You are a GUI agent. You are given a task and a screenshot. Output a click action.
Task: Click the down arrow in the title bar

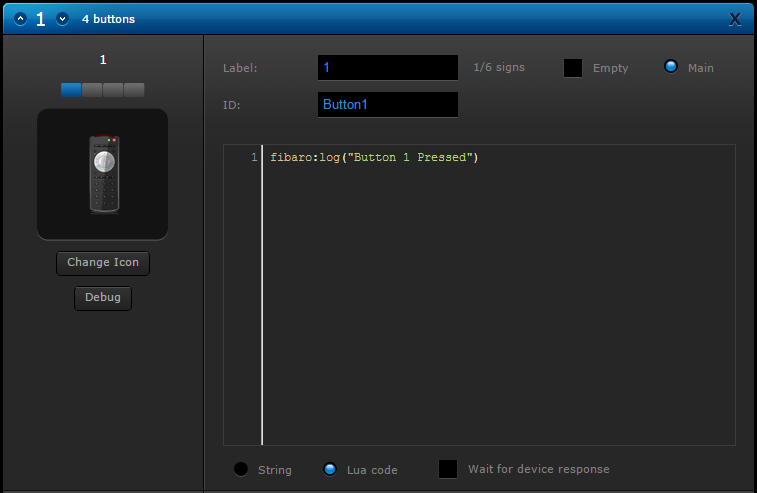click(62, 19)
